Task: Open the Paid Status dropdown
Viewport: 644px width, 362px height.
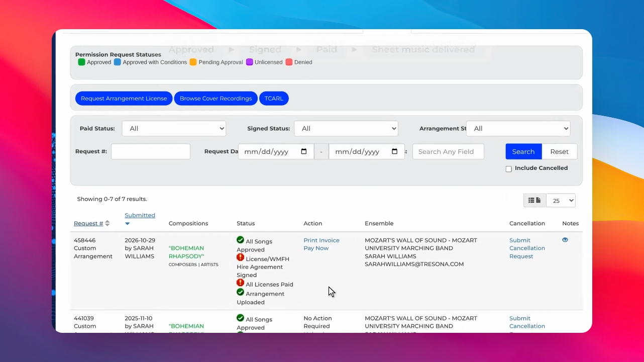Action: tap(174, 128)
